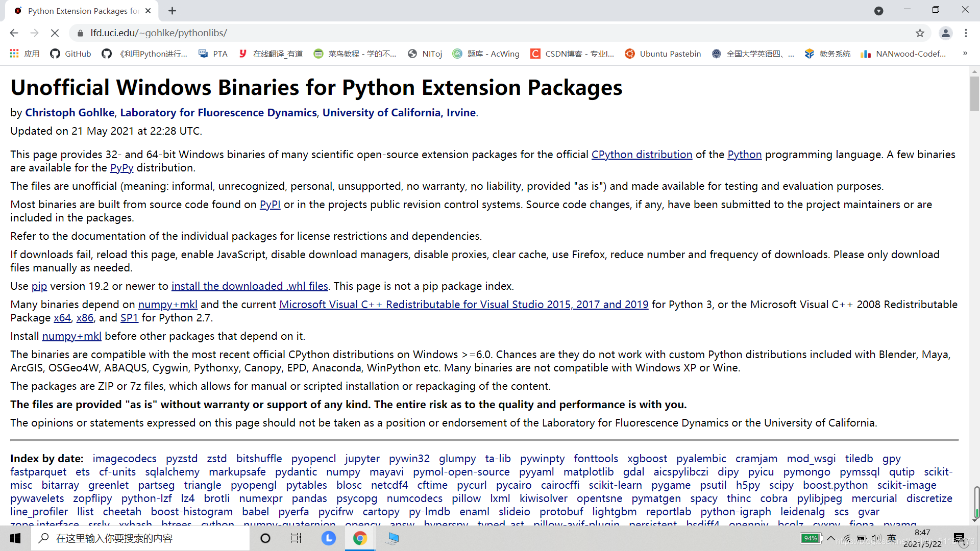Viewport: 980px width, 551px height.
Task: Open the Chrome profile avatar icon
Action: (945, 33)
